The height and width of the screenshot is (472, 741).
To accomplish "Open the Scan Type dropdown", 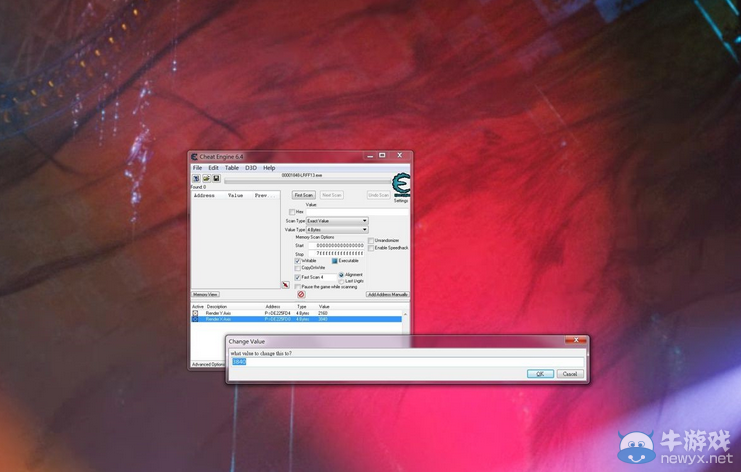I will click(x=337, y=221).
